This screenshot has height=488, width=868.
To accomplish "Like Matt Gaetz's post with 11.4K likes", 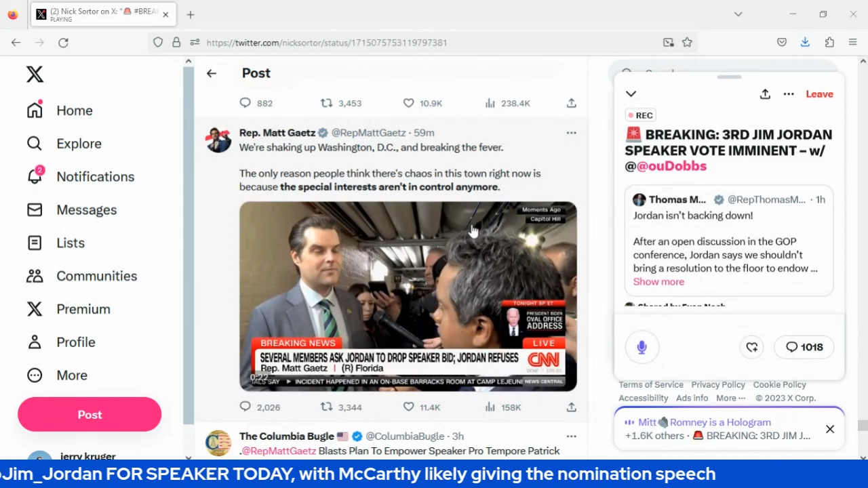I will tap(409, 407).
